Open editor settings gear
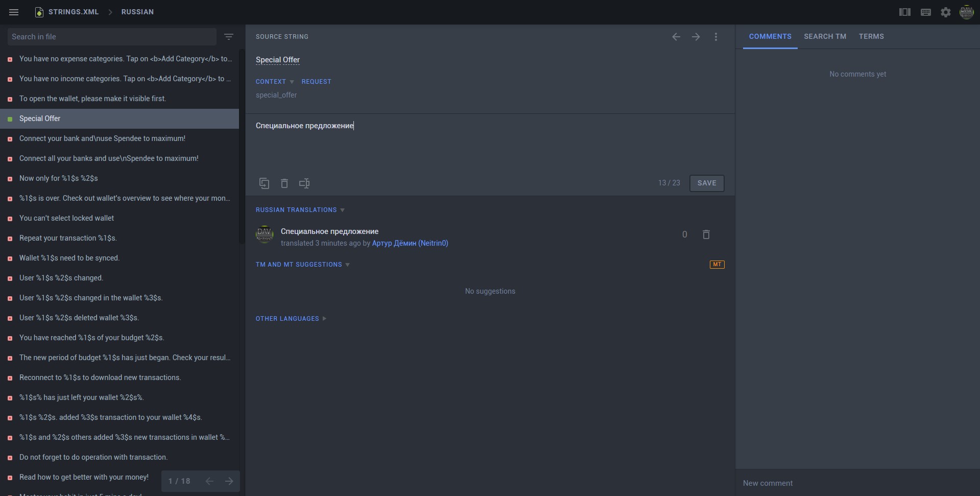This screenshot has height=496, width=980. coord(945,12)
